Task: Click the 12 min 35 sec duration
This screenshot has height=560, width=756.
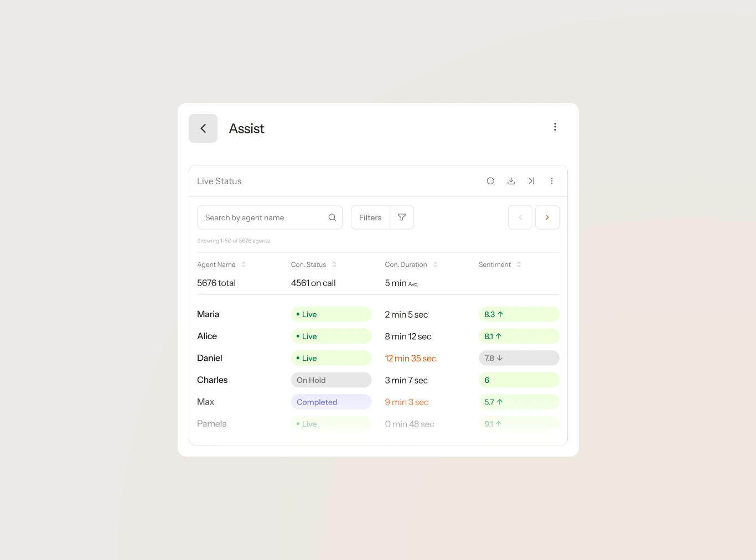Action: point(411,359)
